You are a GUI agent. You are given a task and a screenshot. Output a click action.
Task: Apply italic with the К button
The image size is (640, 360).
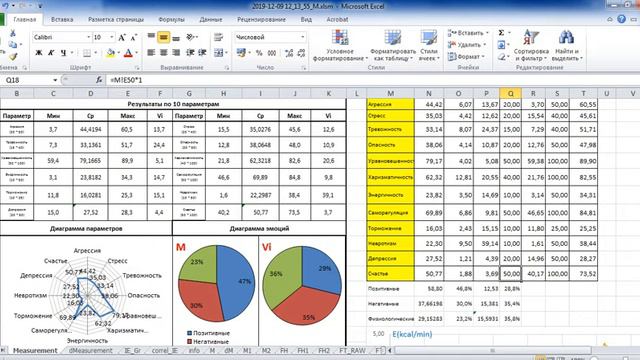tap(51, 53)
